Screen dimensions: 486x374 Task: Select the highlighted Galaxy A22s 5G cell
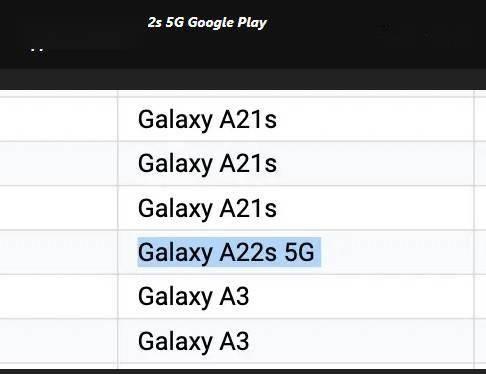point(296,252)
